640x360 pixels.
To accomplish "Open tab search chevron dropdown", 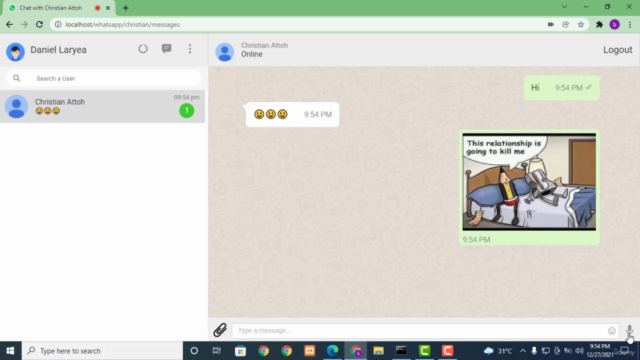I will point(564,7).
